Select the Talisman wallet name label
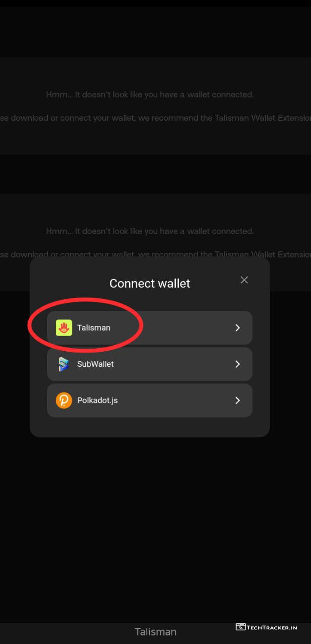This screenshot has width=311, height=644. click(94, 328)
